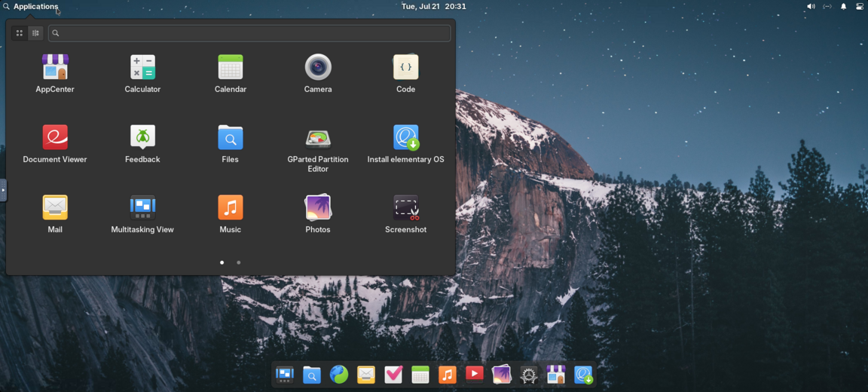The width and height of the screenshot is (868, 392).
Task: Open the sound indicator in the panel
Action: 811,7
